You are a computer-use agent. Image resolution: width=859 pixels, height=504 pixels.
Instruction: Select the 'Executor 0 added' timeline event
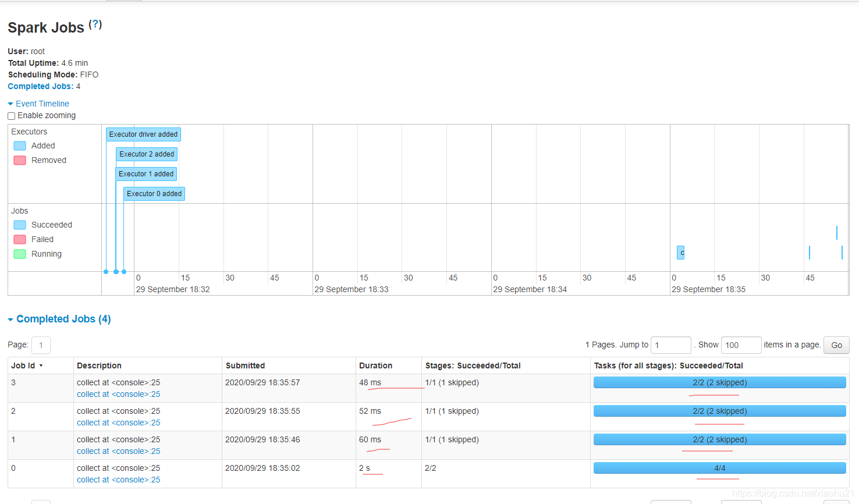click(x=154, y=194)
